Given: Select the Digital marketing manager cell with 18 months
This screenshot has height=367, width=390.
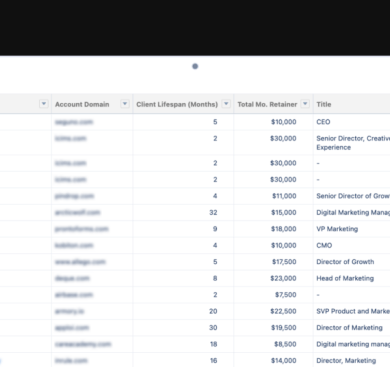Looking at the screenshot, I should pos(353,344).
